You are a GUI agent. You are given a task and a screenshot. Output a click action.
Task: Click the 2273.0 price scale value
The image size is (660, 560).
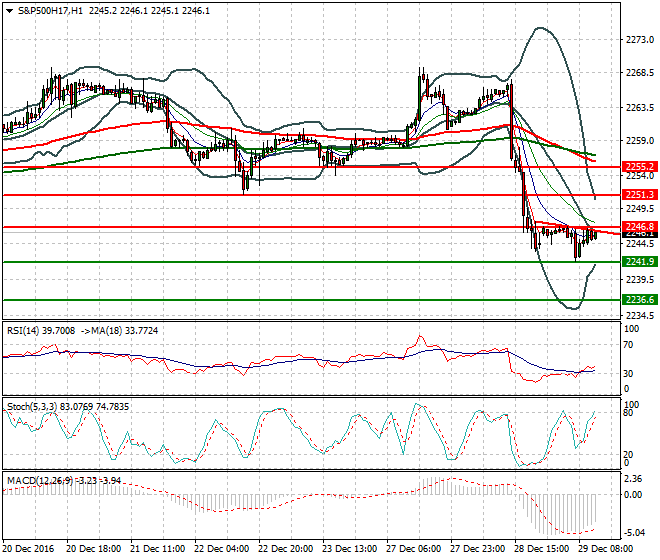point(640,40)
